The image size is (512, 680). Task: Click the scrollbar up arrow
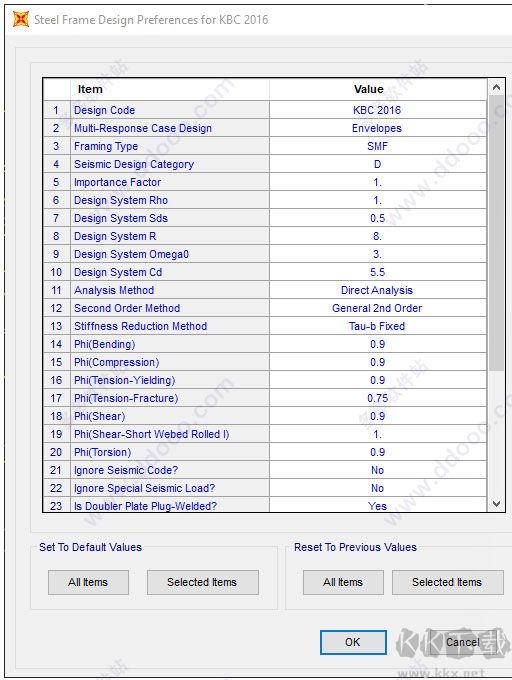point(496,88)
